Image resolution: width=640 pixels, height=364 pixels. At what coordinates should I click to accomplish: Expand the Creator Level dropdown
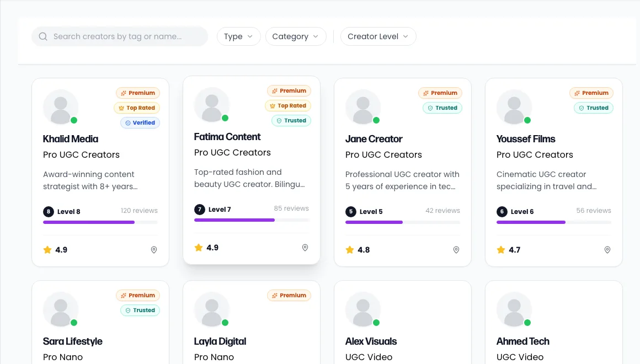coord(378,36)
